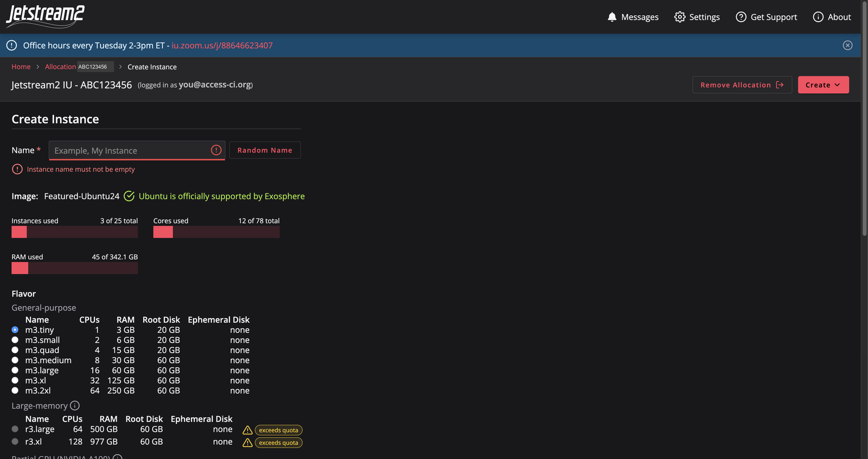Click the Jetstream2 logo
The height and width of the screenshot is (459, 868).
(x=45, y=16)
